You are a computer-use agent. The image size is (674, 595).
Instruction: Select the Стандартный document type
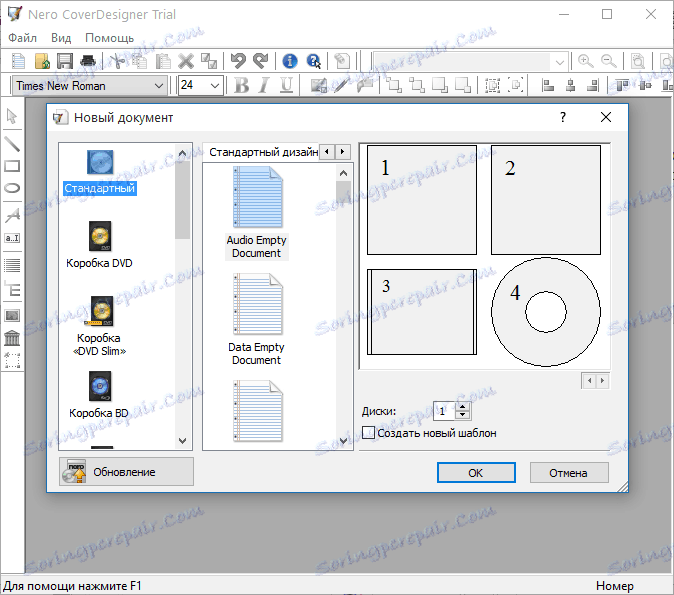[100, 172]
